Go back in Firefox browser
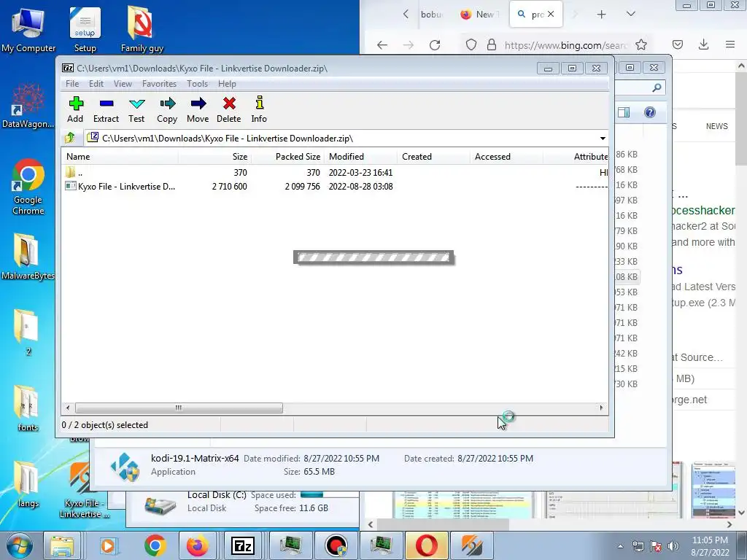The width and height of the screenshot is (747, 560). [382, 44]
